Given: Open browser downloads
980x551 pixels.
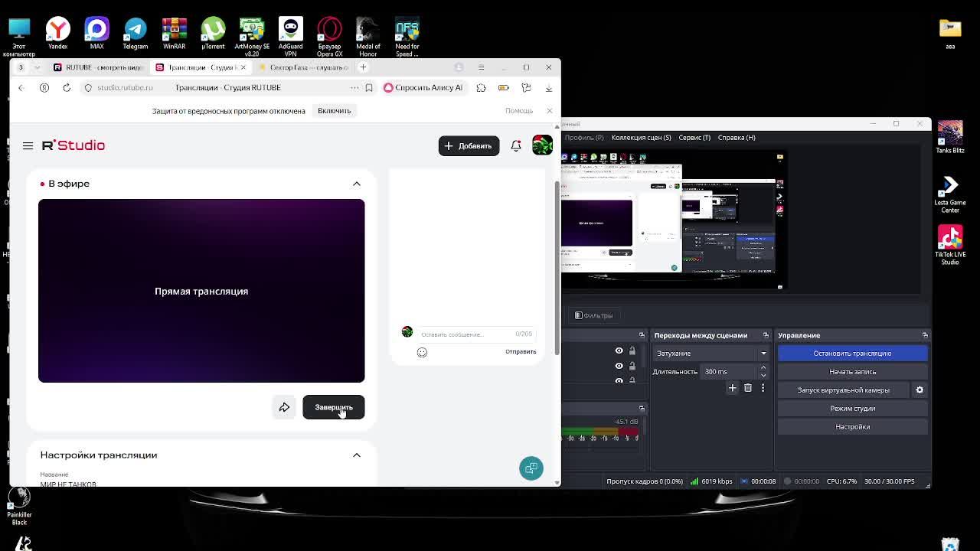Looking at the screenshot, I should click(548, 88).
